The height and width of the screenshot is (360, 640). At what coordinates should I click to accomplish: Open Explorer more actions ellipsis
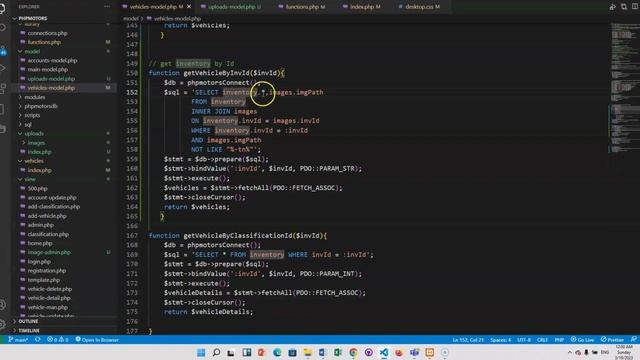[107, 7]
